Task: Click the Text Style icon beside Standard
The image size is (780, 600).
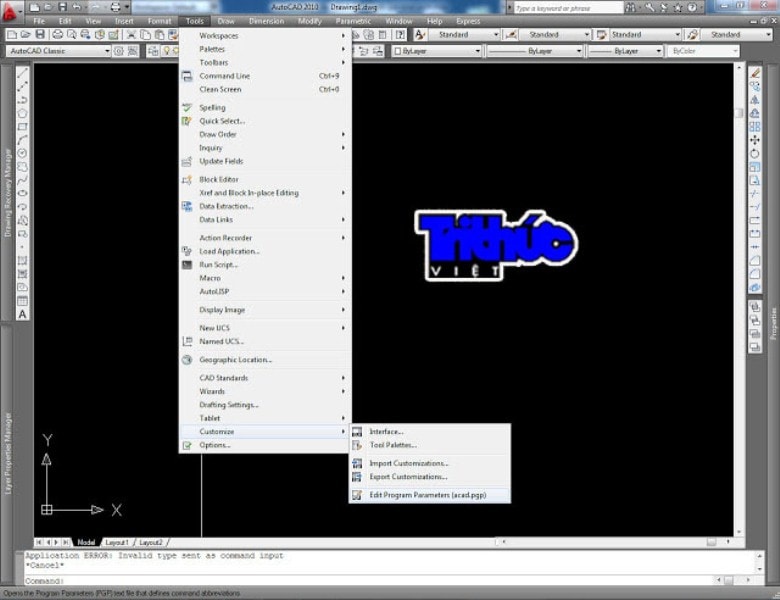Action: [x=420, y=34]
